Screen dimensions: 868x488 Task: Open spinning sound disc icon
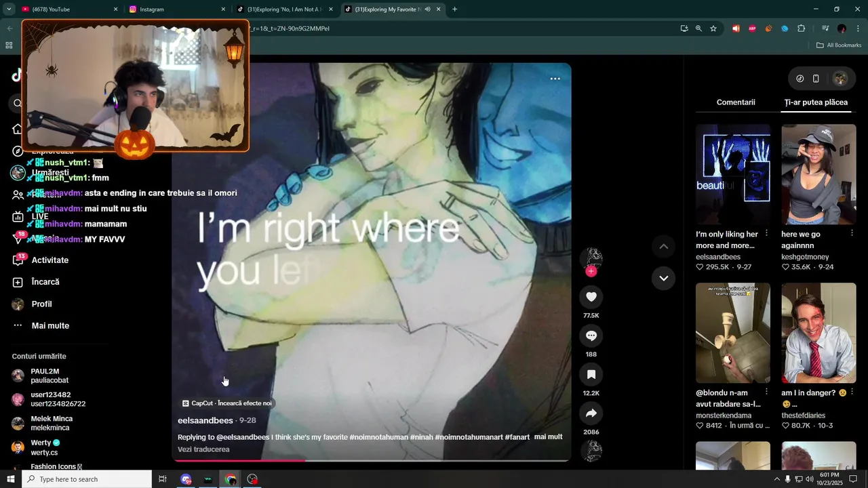tap(591, 451)
